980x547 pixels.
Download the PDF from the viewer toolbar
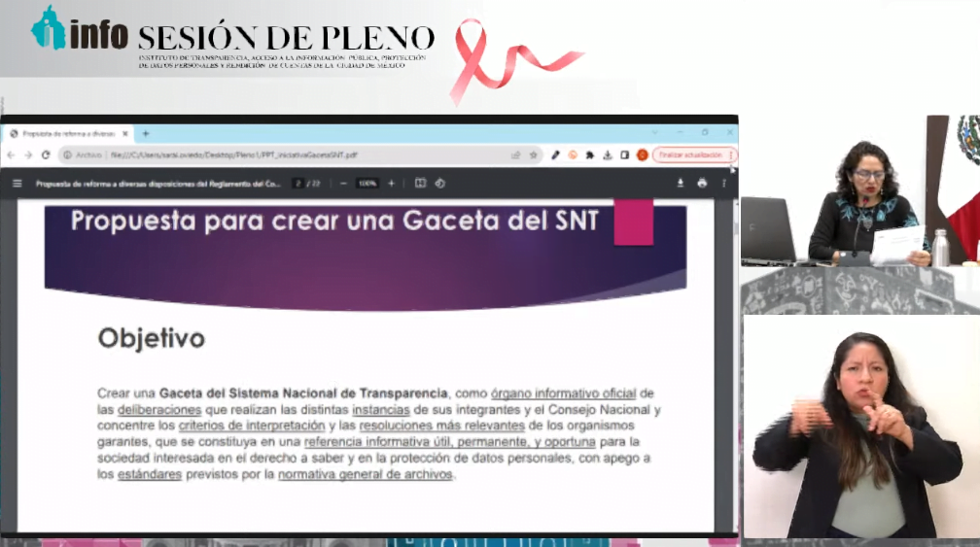tap(681, 183)
